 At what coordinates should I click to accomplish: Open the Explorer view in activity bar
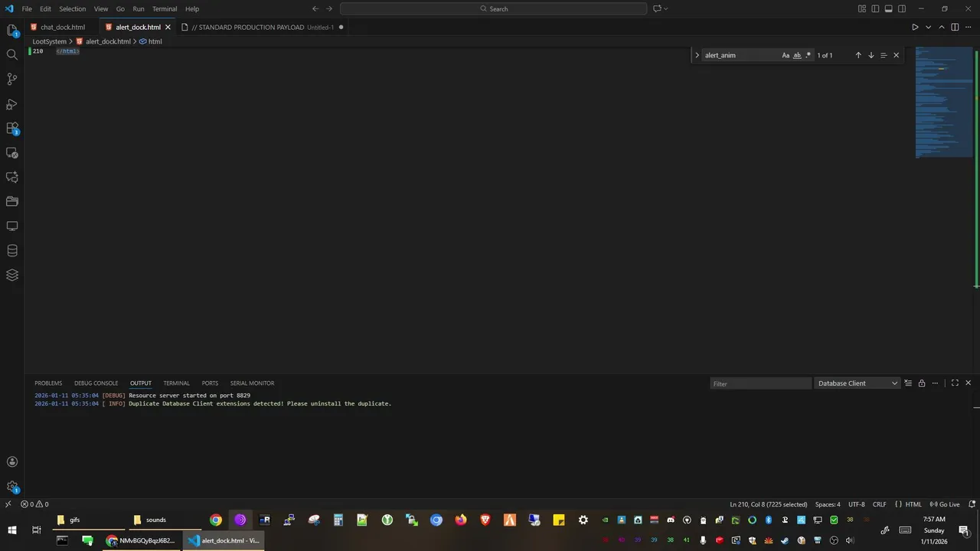coord(12,31)
